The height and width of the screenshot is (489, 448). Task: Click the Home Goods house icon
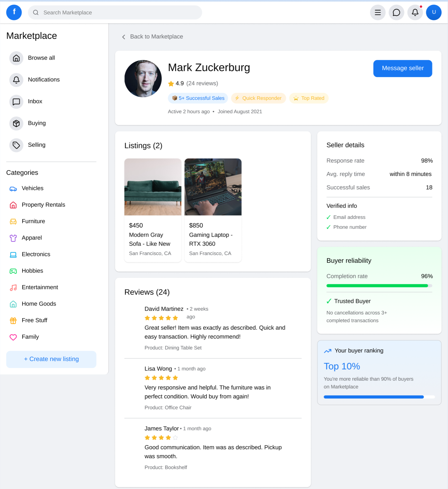(13, 304)
